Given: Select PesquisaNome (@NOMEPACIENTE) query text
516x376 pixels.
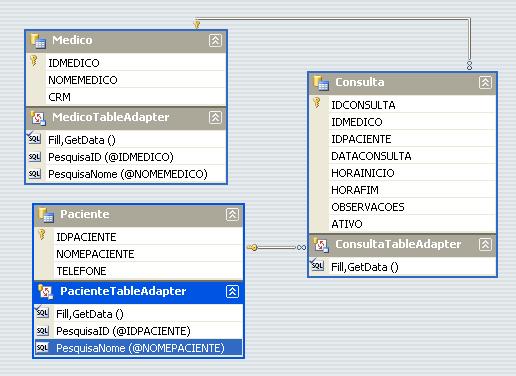Looking at the screenshot, I should 140,348.
